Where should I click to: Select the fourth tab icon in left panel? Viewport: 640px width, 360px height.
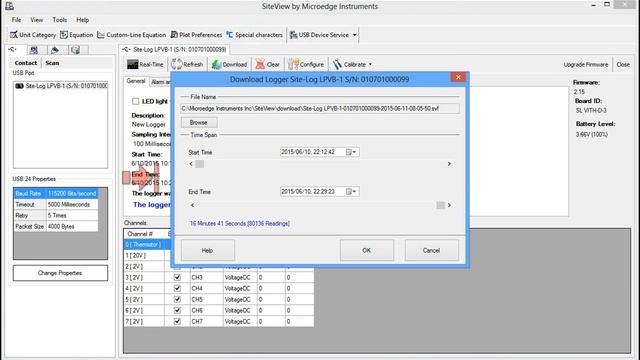point(75,50)
